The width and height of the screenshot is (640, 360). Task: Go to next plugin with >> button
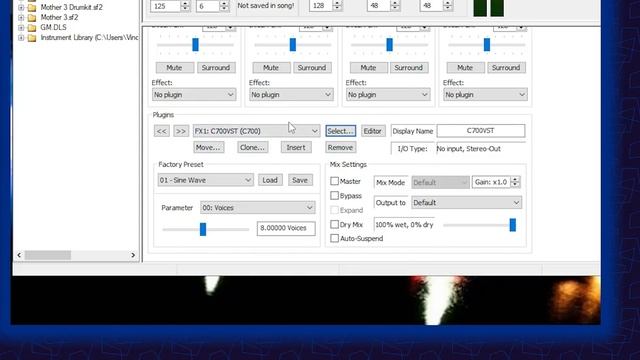(181, 131)
